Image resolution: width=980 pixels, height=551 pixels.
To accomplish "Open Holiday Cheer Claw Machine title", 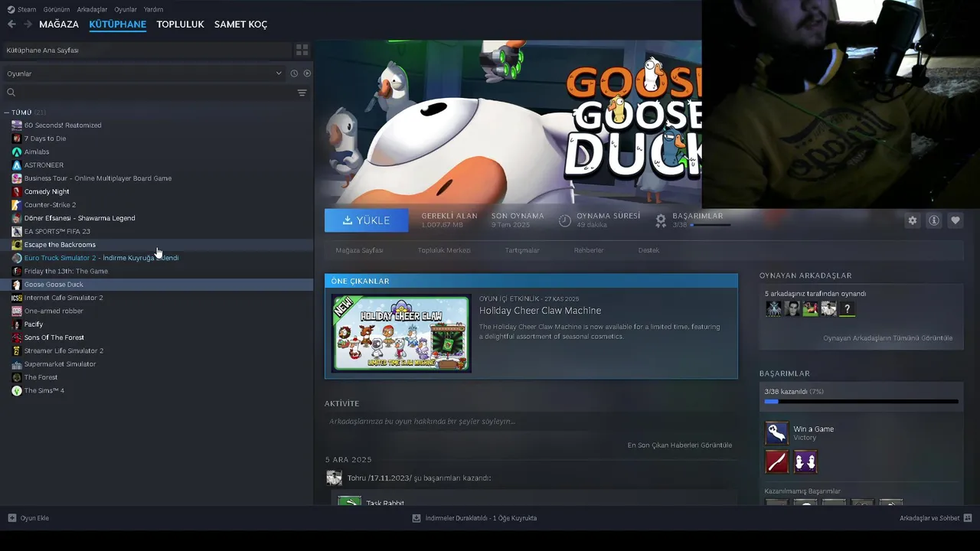I will (540, 311).
